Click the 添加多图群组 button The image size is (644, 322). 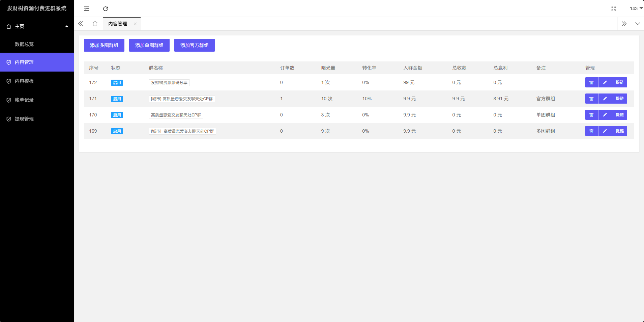coord(104,45)
